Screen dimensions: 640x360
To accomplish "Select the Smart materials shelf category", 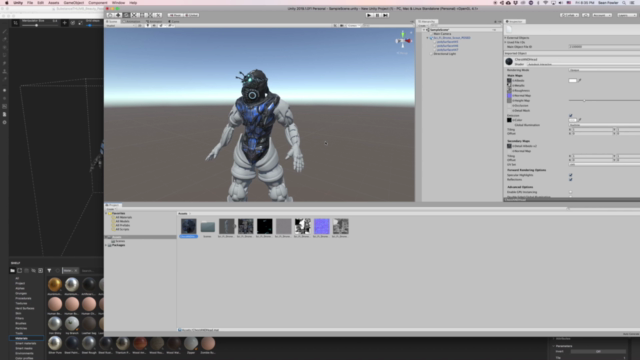I will [x=26, y=343].
